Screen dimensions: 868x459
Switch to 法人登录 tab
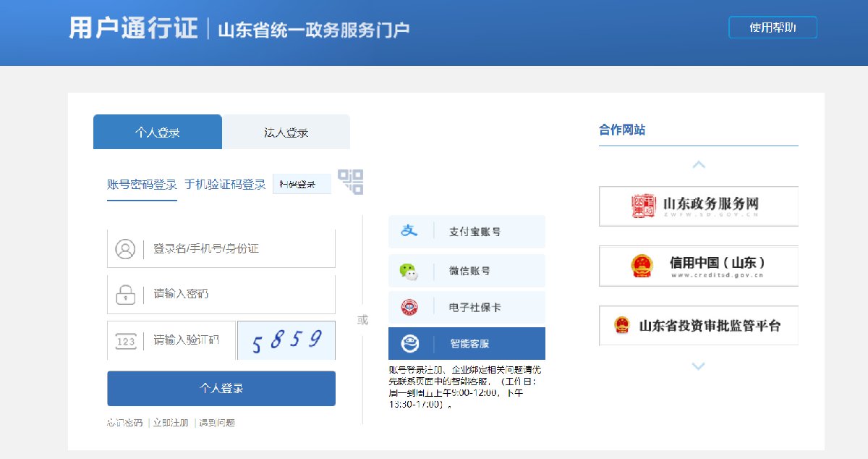pyautogui.click(x=286, y=132)
